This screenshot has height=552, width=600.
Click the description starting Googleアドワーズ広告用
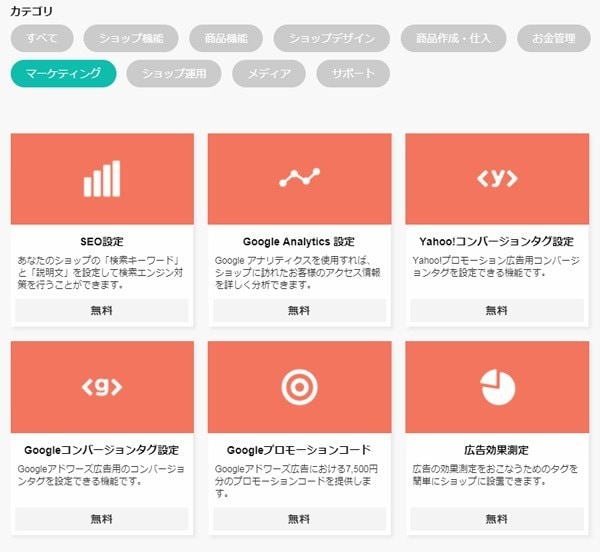coord(101,475)
